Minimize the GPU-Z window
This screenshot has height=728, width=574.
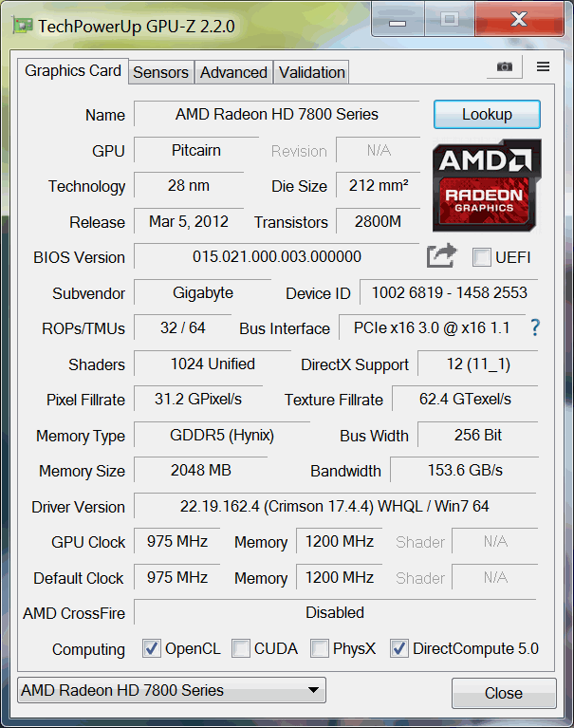(x=398, y=21)
